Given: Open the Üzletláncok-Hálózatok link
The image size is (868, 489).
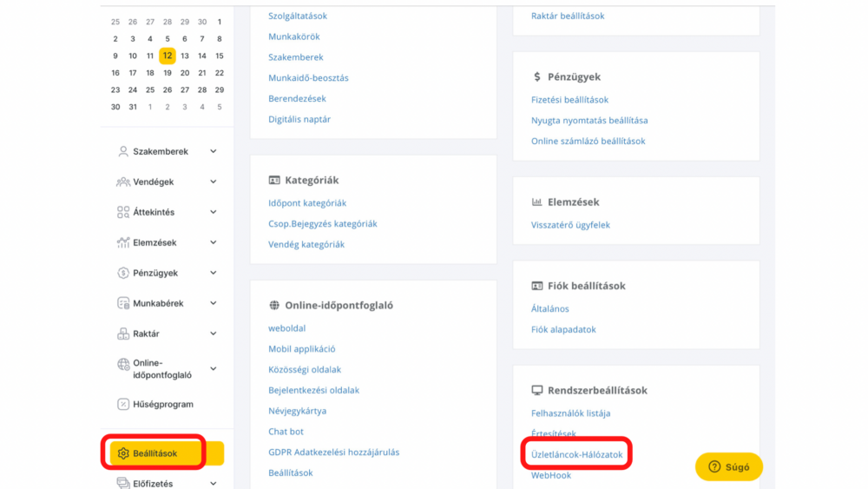Looking at the screenshot, I should [x=577, y=454].
